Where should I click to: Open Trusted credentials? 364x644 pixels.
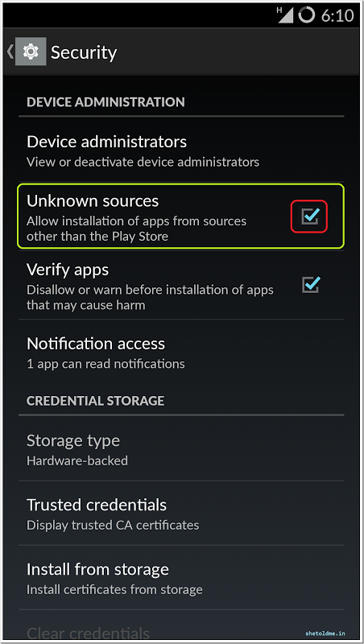tap(181, 514)
